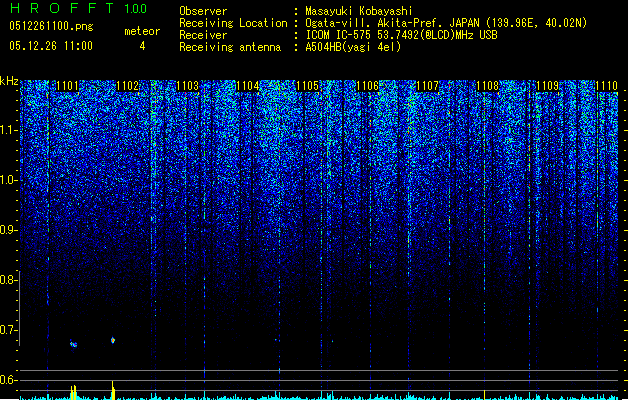Click the meteor count value 4
The width and height of the screenshot is (629, 400).
click(x=142, y=46)
